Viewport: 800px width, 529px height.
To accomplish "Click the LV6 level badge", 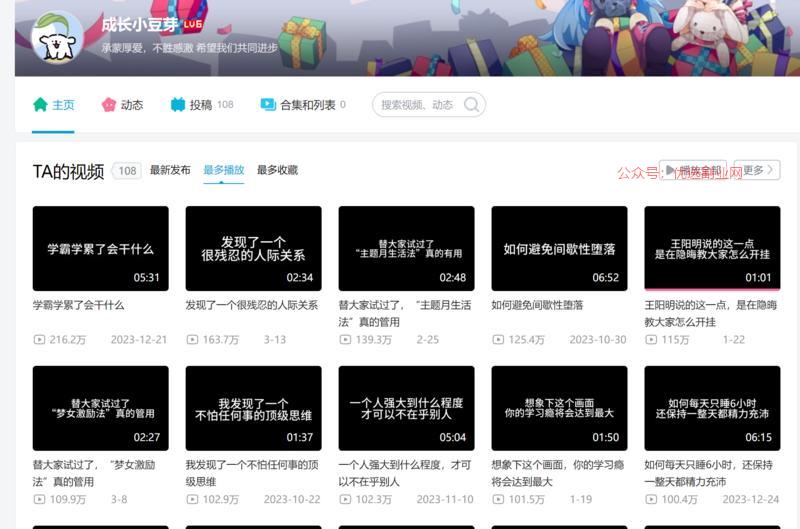I will 193,24.
